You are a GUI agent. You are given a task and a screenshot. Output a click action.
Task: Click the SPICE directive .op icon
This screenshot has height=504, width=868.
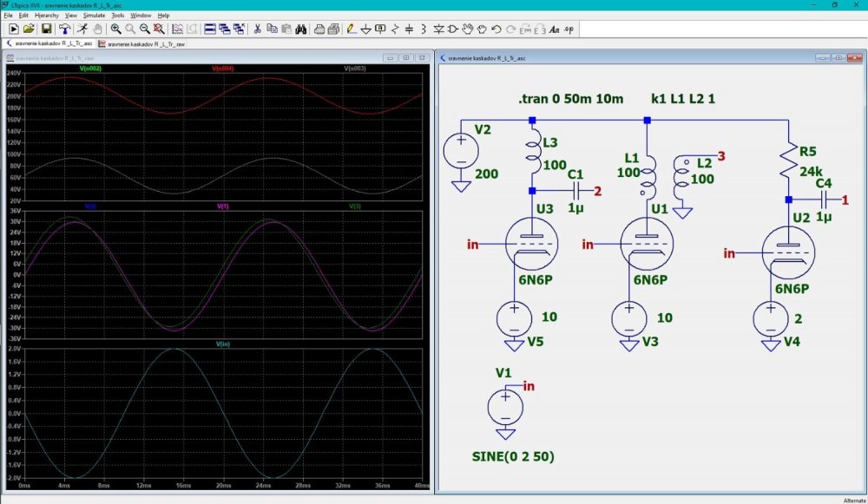pos(569,29)
